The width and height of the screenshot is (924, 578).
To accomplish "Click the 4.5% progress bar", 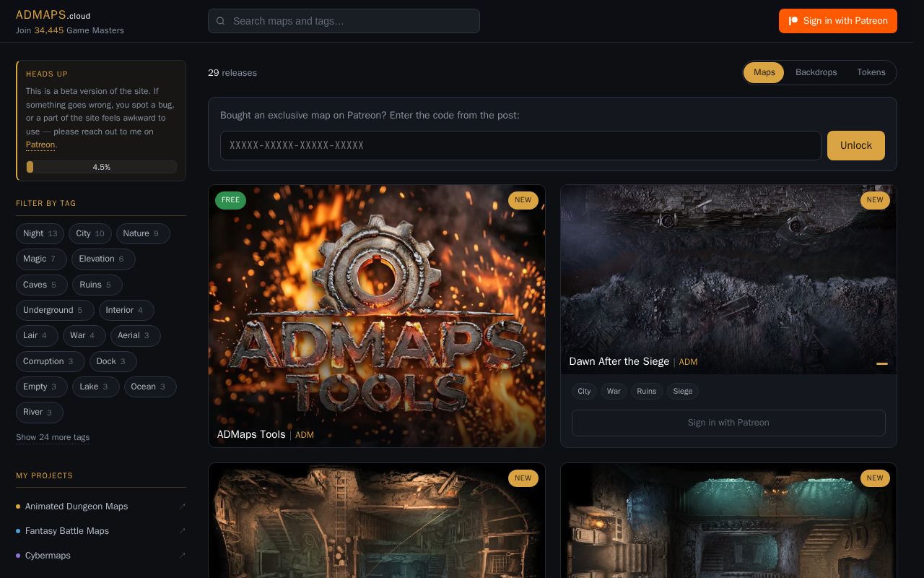I will coord(101,167).
